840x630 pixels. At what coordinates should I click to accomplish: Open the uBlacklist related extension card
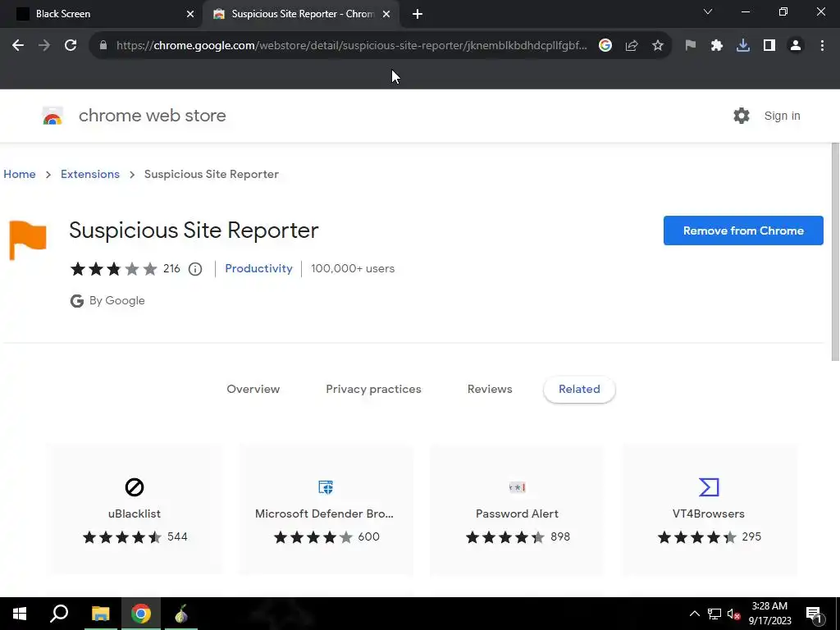(x=135, y=509)
